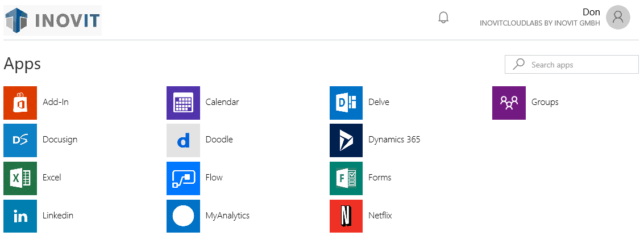Select the Dynamics 365 label
This screenshot has width=644, height=236.
pyautogui.click(x=394, y=140)
